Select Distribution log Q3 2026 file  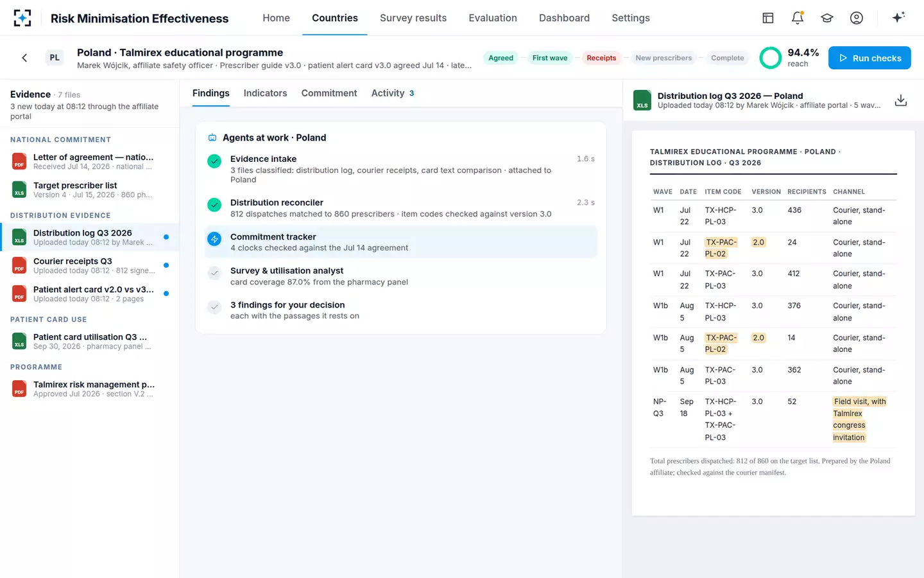click(x=89, y=237)
